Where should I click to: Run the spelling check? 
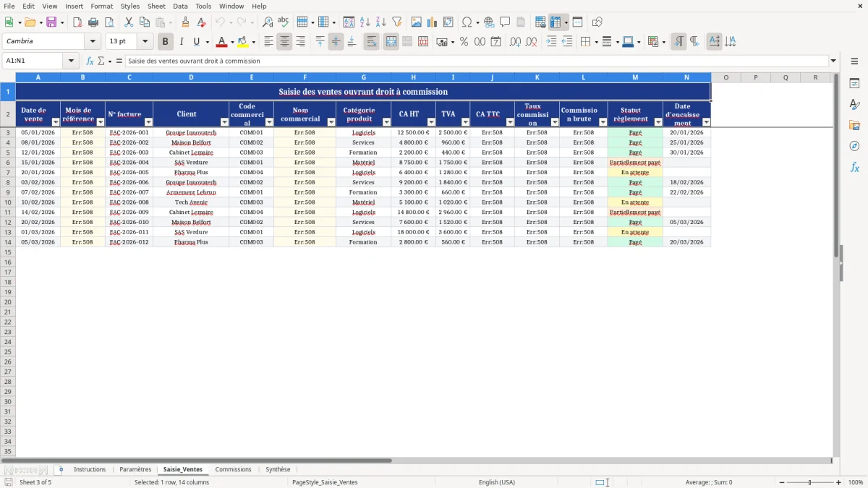284,22
